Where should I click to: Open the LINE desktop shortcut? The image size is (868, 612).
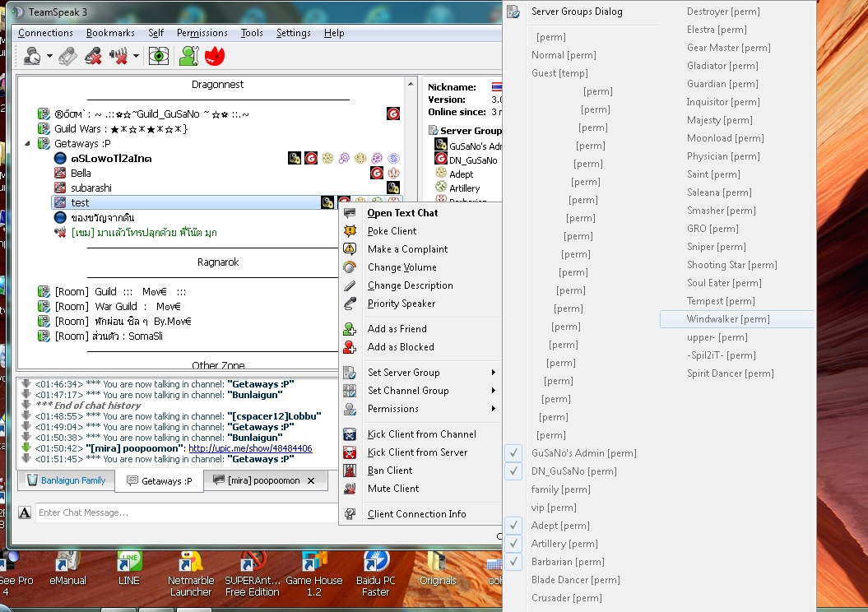(128, 570)
